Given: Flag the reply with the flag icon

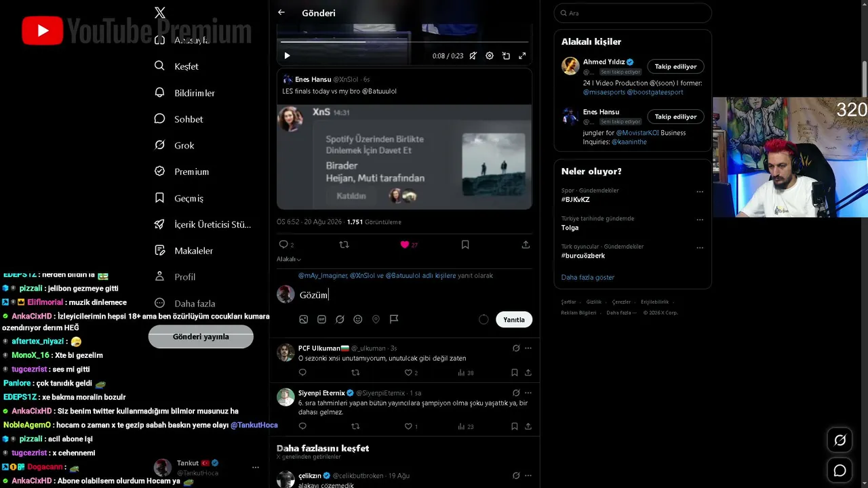Looking at the screenshot, I should [394, 319].
